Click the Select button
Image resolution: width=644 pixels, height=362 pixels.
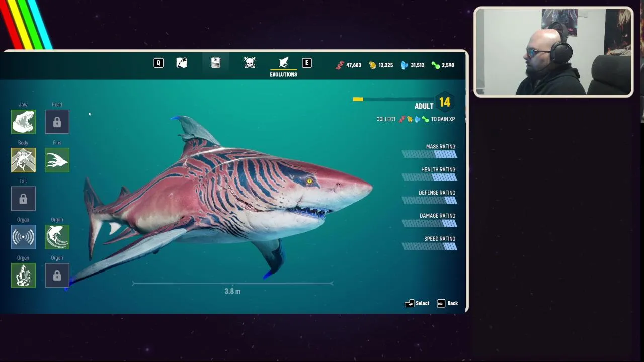(x=417, y=303)
